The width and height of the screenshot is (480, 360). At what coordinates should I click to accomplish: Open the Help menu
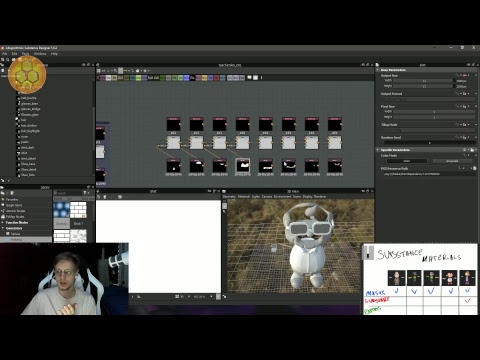[54, 54]
